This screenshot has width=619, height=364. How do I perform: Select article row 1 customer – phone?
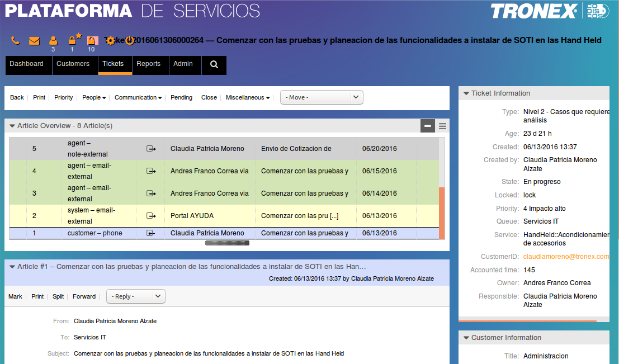[224, 233]
